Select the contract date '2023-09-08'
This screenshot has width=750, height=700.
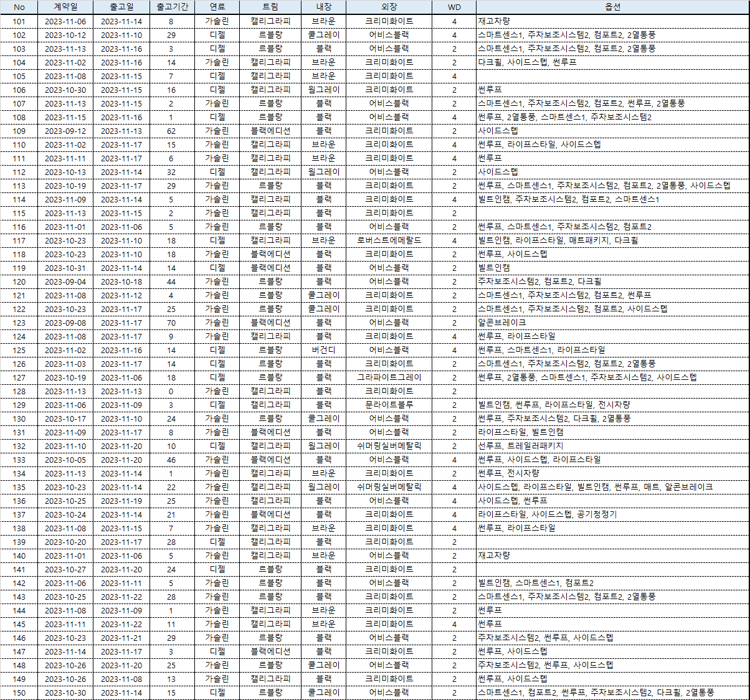click(x=65, y=323)
